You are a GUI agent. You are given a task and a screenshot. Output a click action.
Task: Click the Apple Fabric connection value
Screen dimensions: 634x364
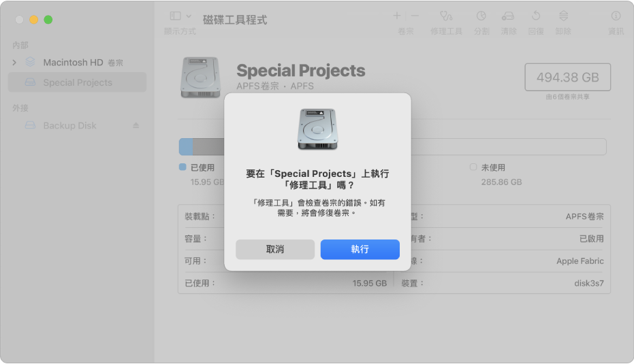point(580,261)
